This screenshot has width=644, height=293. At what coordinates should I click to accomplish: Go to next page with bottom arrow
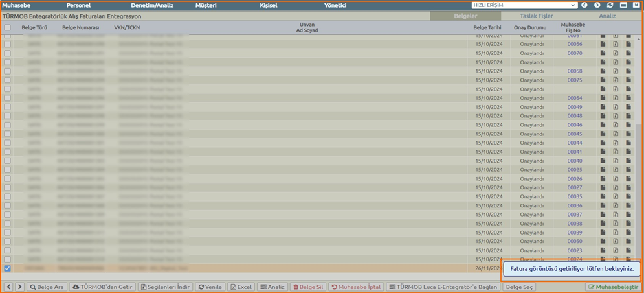pos(19,287)
